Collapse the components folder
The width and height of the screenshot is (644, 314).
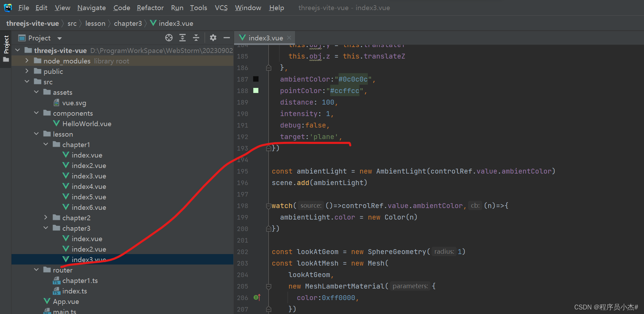coord(37,113)
